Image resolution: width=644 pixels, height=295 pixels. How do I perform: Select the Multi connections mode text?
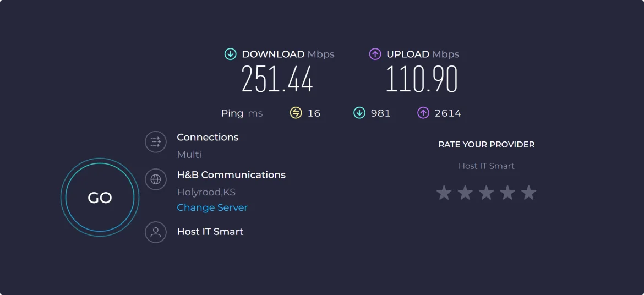point(189,155)
